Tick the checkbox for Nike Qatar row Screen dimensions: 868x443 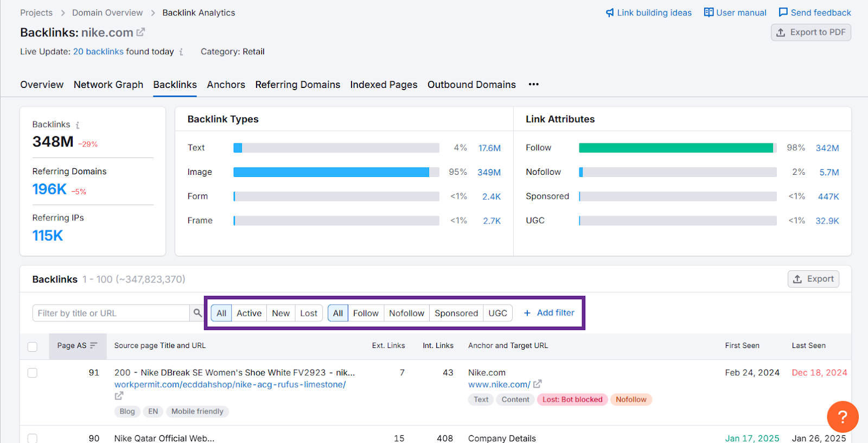click(33, 438)
